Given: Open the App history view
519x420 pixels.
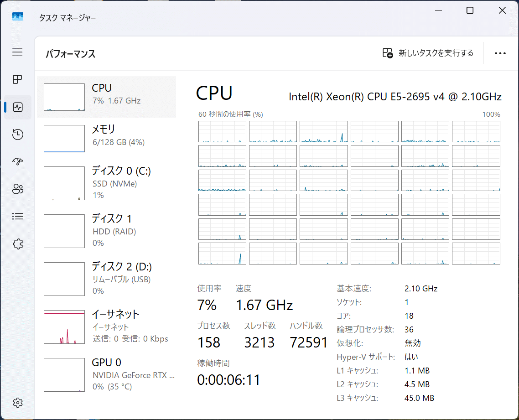Looking at the screenshot, I should pyautogui.click(x=17, y=134).
